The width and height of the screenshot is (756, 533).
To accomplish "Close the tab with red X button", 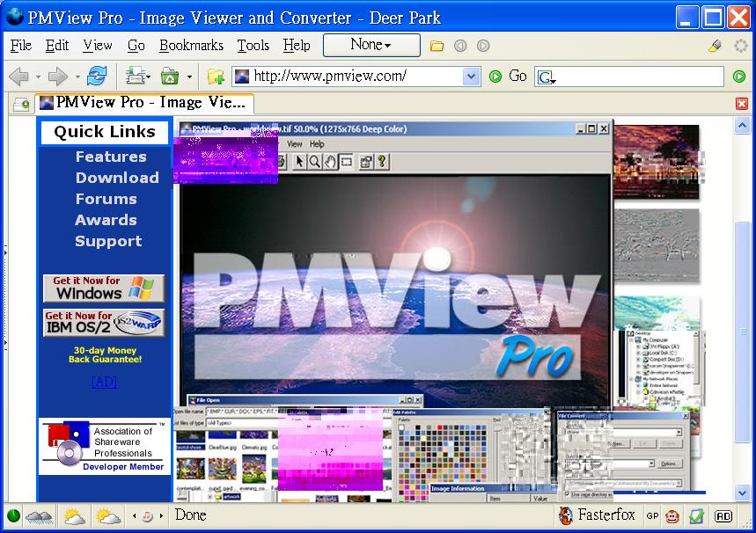I will pyautogui.click(x=742, y=104).
